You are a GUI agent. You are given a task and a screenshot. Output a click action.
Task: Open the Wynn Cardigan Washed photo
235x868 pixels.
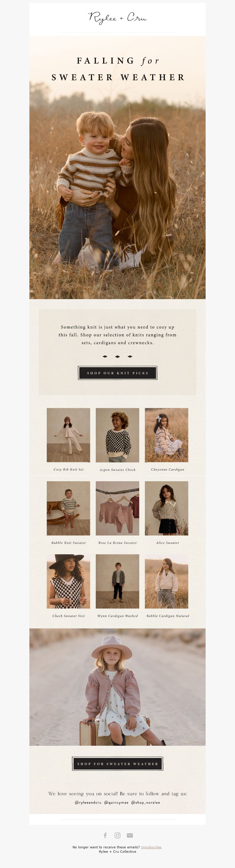pos(117,581)
